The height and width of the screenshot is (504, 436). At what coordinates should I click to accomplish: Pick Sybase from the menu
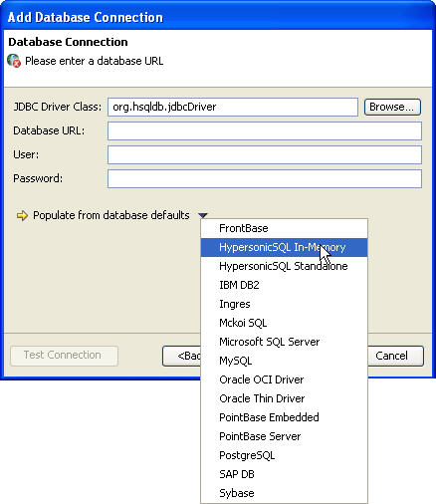(284, 493)
